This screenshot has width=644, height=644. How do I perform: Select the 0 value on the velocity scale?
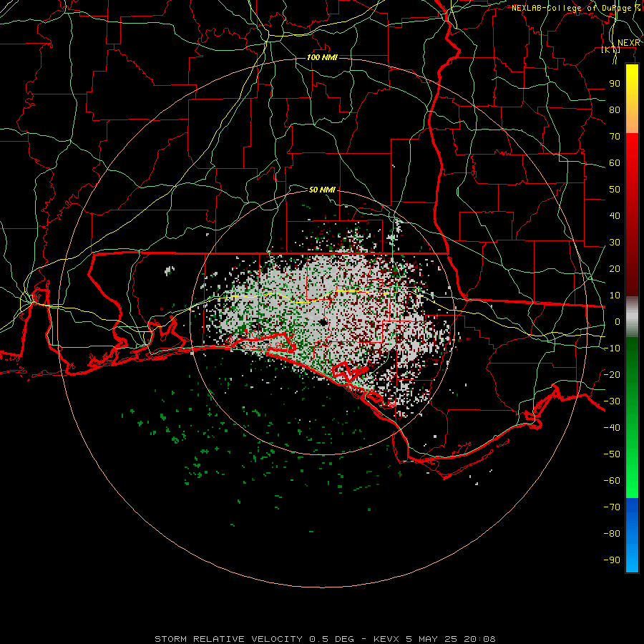pos(618,322)
